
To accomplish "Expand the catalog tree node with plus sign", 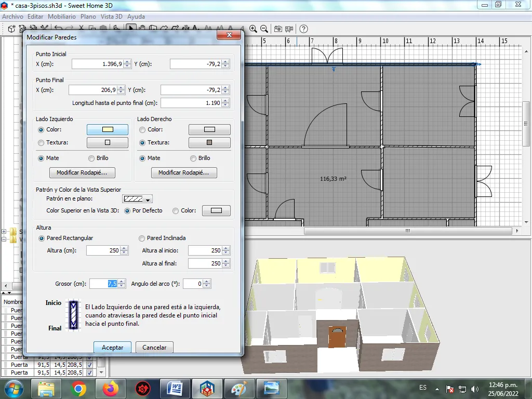I will (4, 231).
